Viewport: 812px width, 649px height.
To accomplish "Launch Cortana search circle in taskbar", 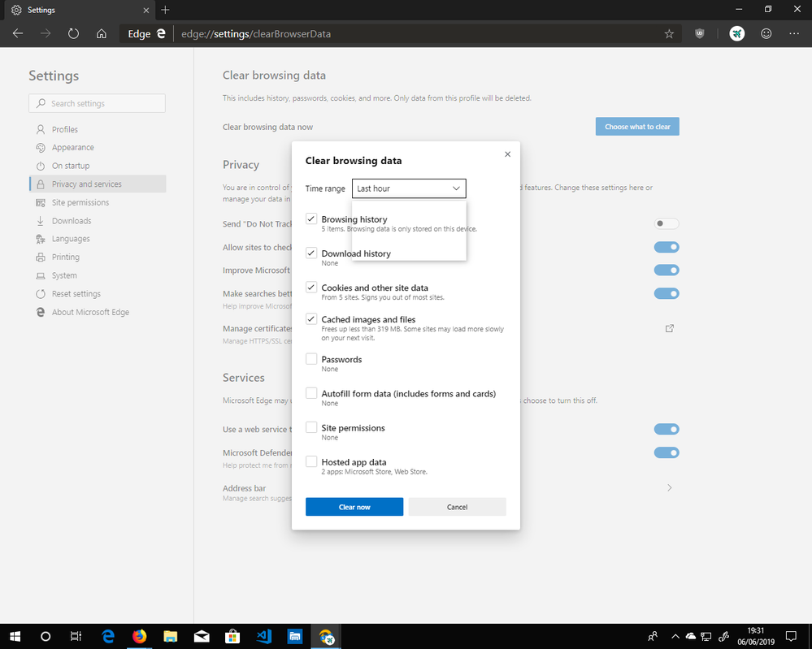I will (46, 636).
